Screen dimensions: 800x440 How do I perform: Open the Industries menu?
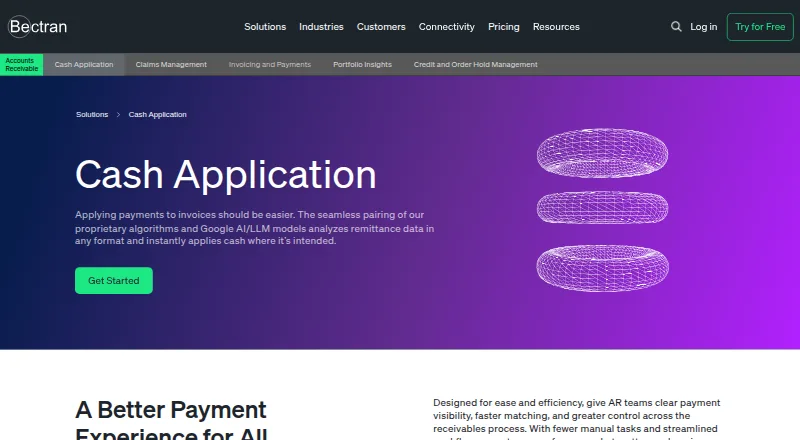coord(321,27)
